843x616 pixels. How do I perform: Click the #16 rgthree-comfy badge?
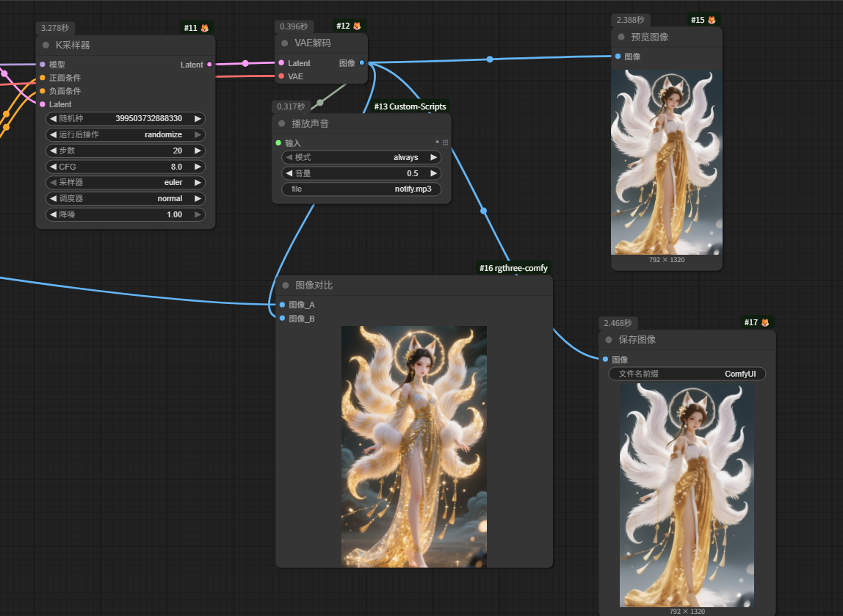[x=513, y=268]
